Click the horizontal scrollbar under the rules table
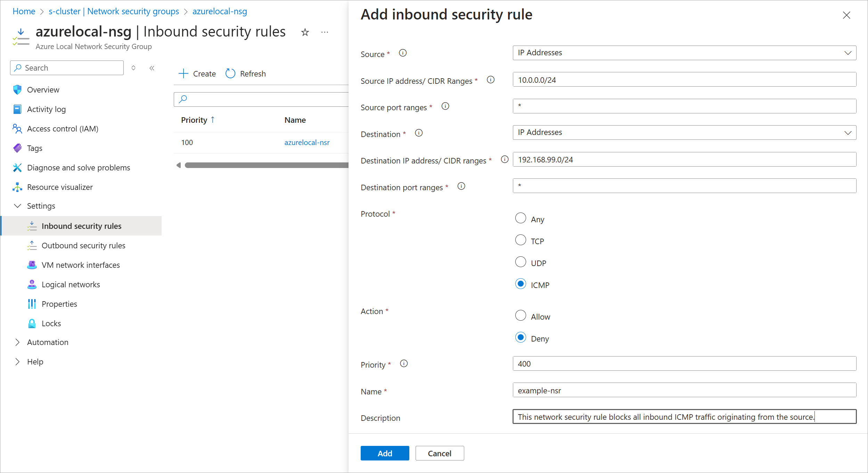Image resolution: width=868 pixels, height=473 pixels. tap(266, 165)
